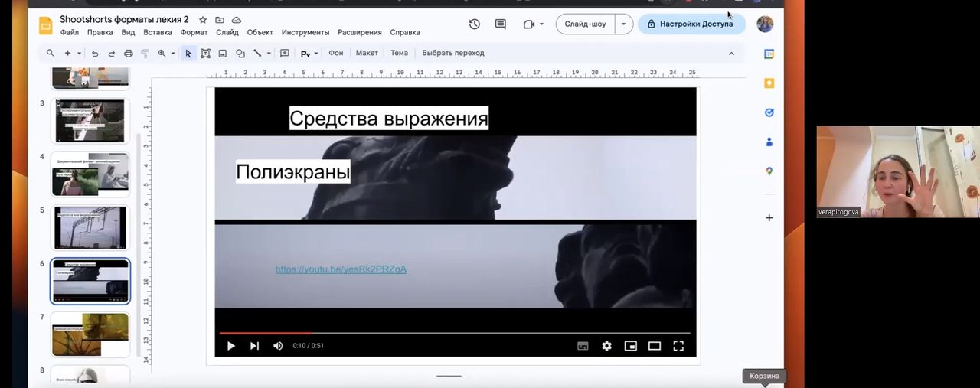This screenshot has width=980, height=388.
Task: Print the presentation
Action: (x=128, y=54)
